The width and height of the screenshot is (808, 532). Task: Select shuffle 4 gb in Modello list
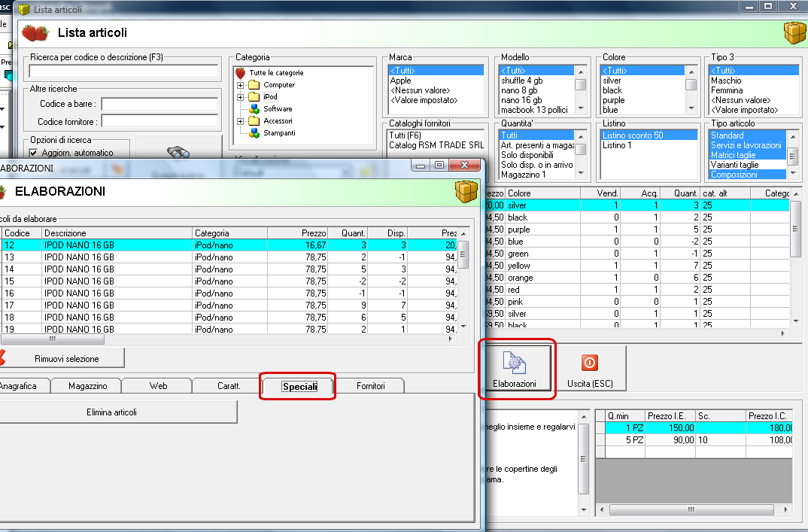coord(536,81)
